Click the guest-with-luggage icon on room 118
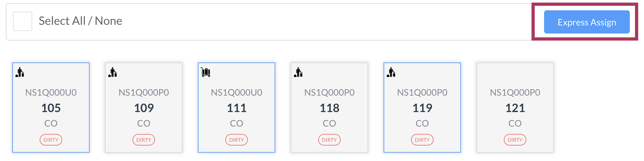Viewport: 644px width, 161px height. (298, 72)
